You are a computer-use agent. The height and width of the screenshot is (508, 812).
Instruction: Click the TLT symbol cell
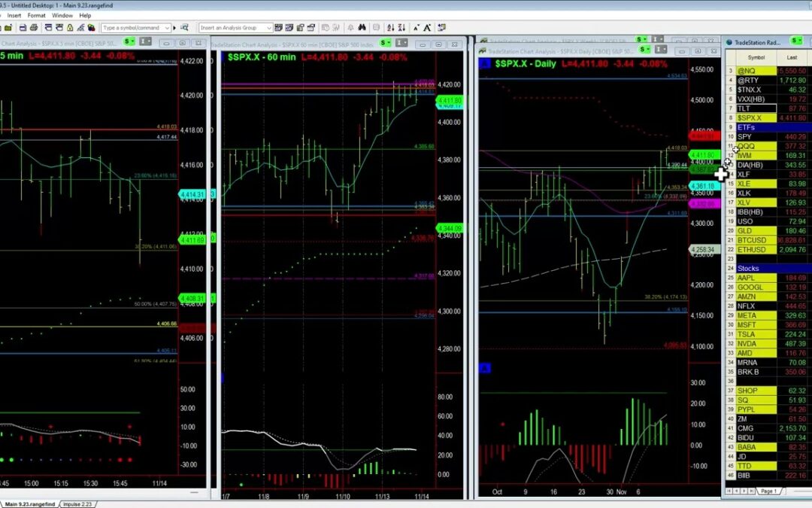pyautogui.click(x=756, y=108)
